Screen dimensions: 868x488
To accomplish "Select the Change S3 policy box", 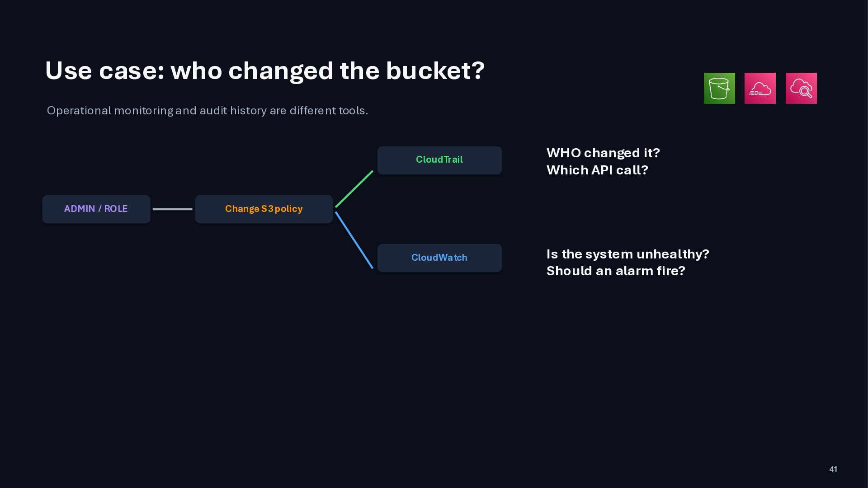I will [x=264, y=209].
